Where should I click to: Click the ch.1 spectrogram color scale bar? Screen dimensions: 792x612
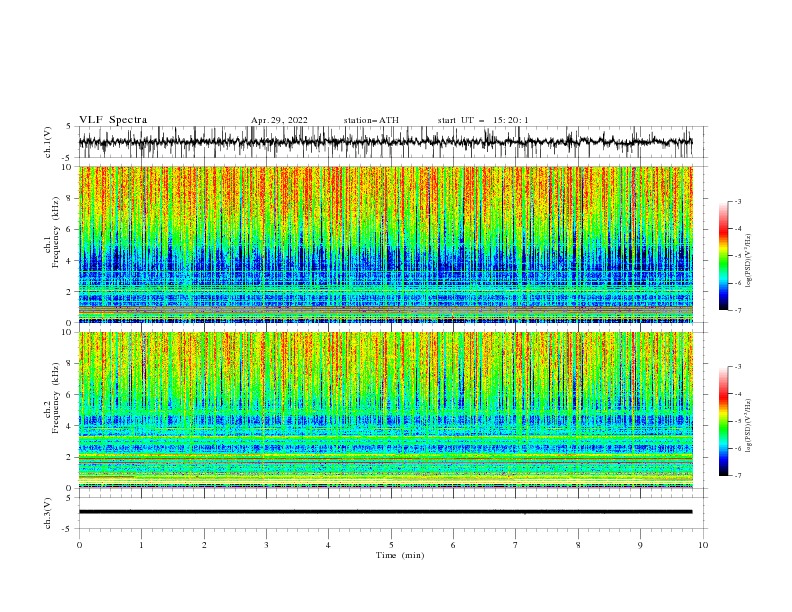(723, 256)
